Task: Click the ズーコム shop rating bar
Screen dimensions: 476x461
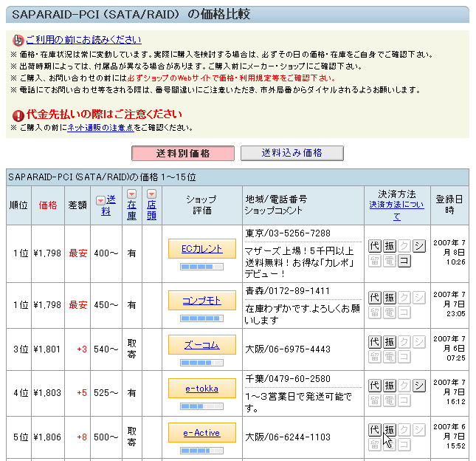Action: pyautogui.click(x=202, y=363)
